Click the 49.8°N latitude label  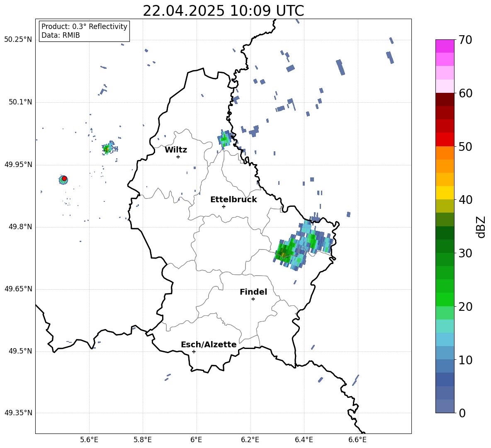20,227
